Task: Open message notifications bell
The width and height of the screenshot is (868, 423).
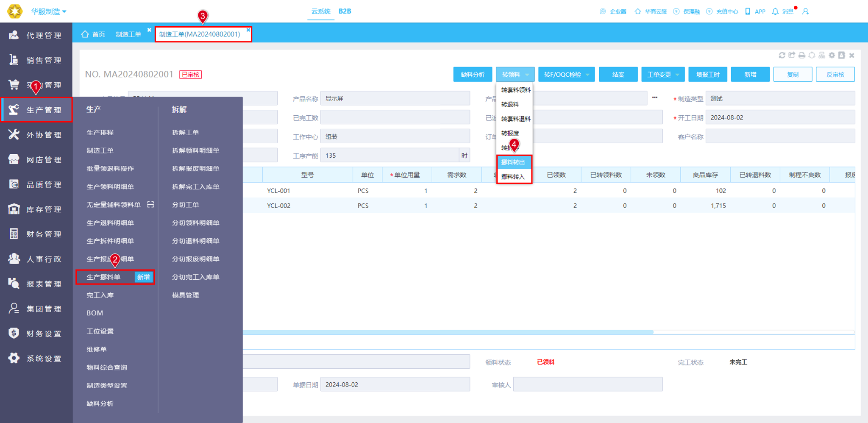Action: point(775,11)
